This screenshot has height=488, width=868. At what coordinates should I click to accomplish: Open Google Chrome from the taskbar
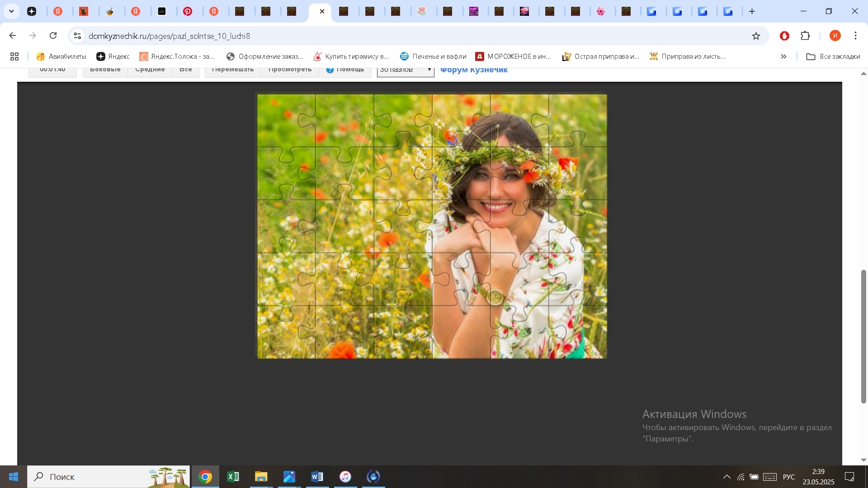(205, 477)
